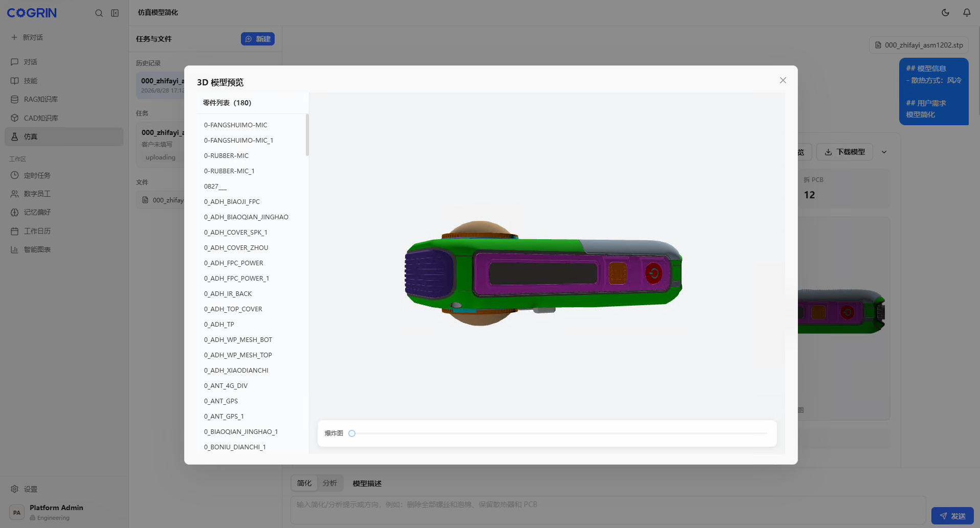Open 数字员工 in the workspace section
980x528 pixels.
point(64,194)
